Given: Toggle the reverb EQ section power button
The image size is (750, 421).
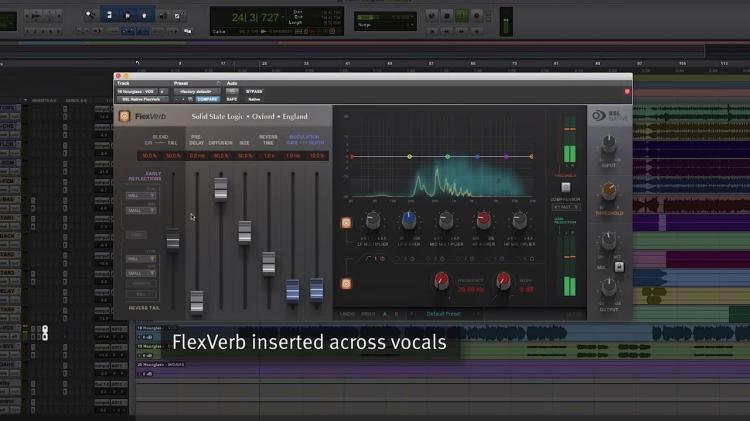Looking at the screenshot, I should (346, 223).
